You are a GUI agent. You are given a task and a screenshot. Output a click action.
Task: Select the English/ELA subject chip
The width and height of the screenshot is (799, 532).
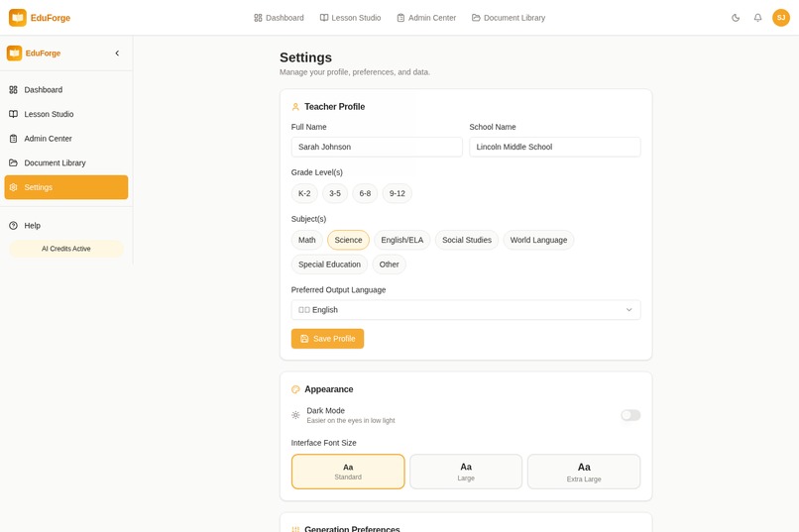[402, 240]
